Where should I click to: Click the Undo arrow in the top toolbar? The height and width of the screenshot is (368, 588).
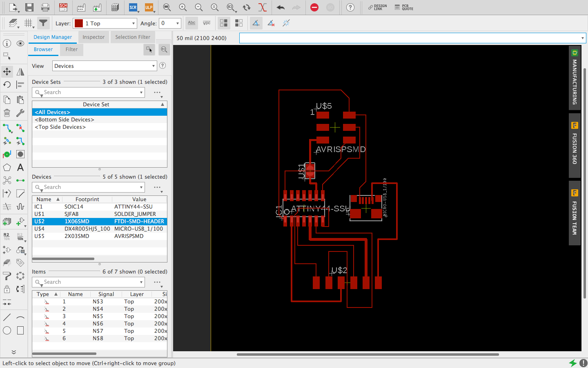[281, 7]
